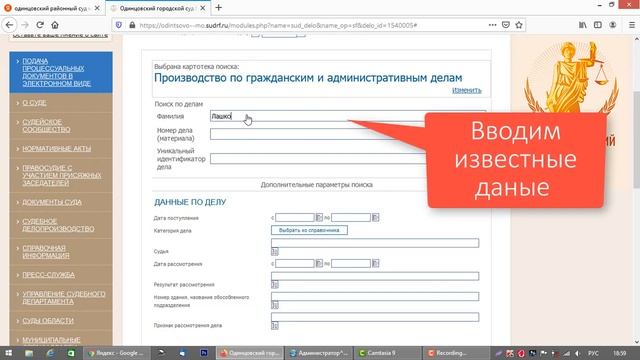Open Firefox library icon
This screenshot has height=360, width=640.
point(582,25)
